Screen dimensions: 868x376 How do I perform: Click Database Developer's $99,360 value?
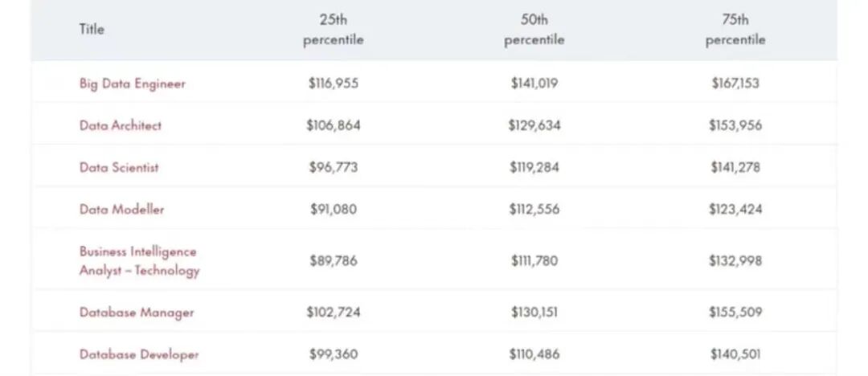(333, 354)
